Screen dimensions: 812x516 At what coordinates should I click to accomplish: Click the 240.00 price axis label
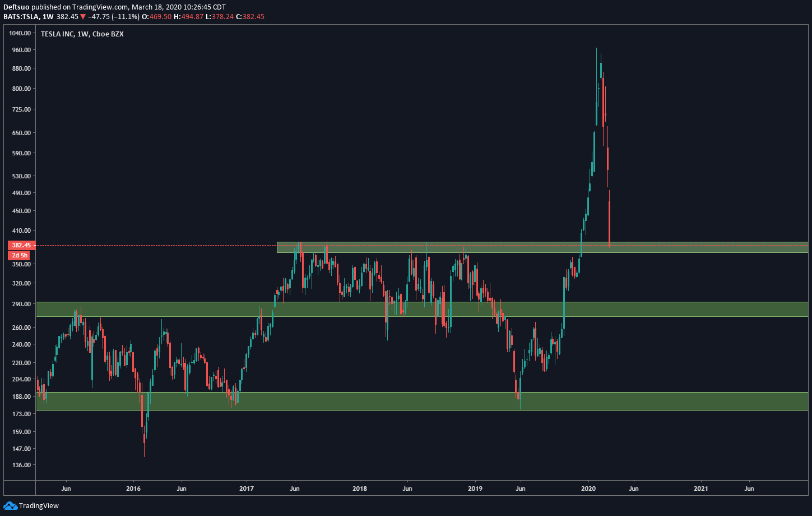pyautogui.click(x=20, y=344)
